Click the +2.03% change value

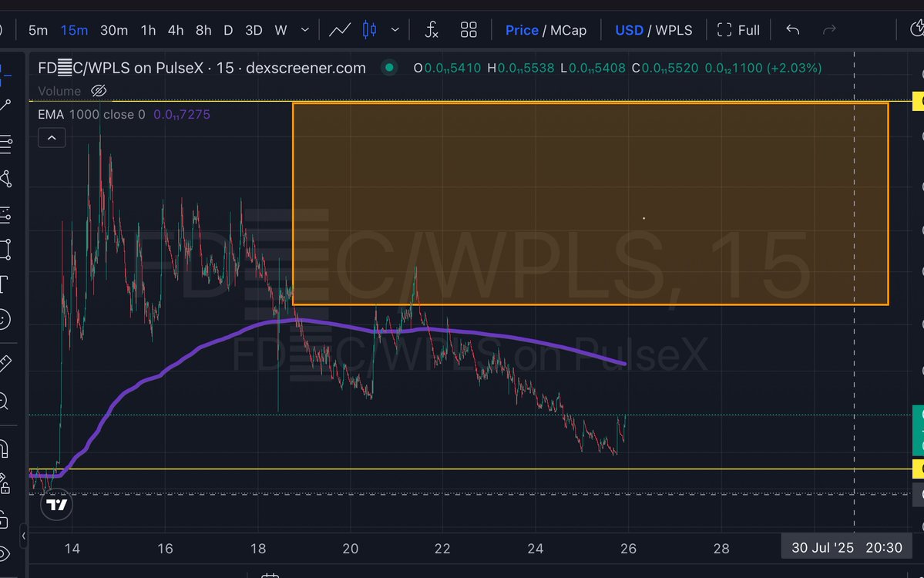tap(794, 68)
